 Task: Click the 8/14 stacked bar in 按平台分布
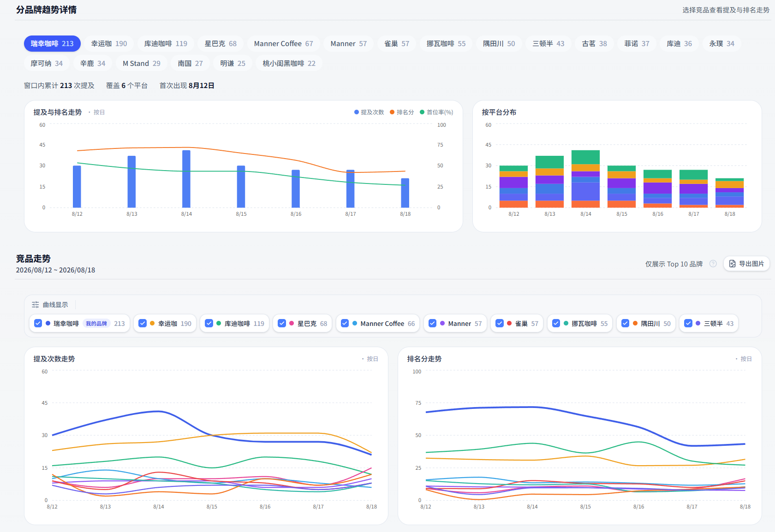pos(585,179)
